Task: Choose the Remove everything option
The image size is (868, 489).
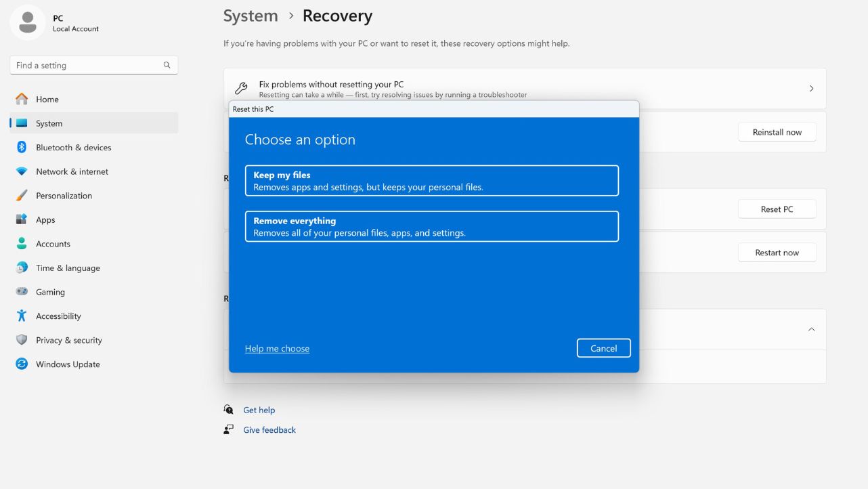Action: (x=432, y=226)
